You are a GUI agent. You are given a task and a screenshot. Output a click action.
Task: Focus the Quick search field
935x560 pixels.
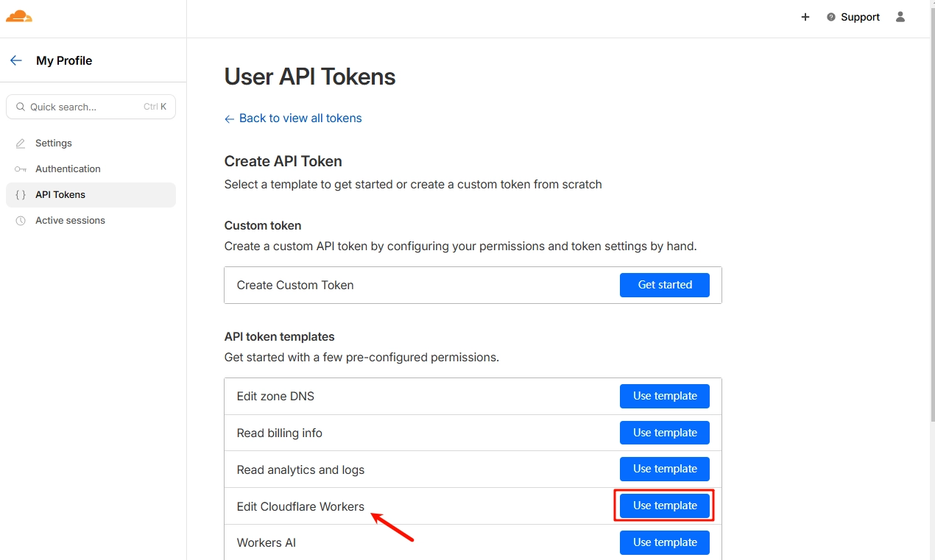(x=85, y=107)
